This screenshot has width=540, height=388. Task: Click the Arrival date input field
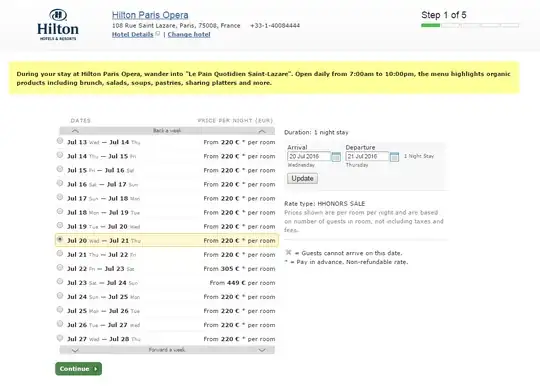pos(309,156)
